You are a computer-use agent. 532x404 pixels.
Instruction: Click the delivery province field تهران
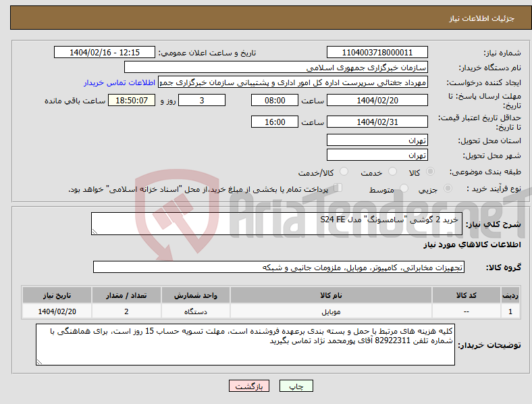click(377, 140)
